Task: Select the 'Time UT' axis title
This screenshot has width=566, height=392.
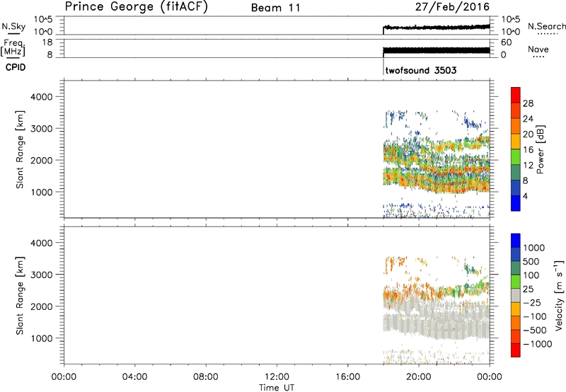Action: tap(277, 388)
